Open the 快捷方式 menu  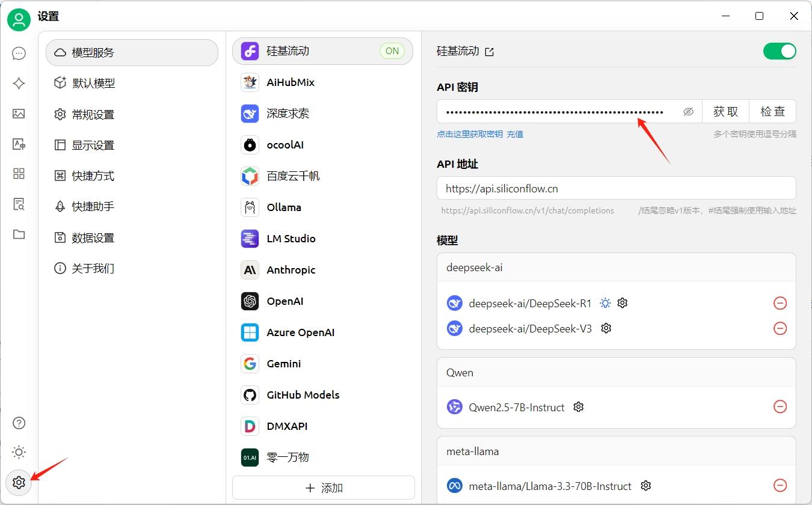pyautogui.click(x=132, y=176)
